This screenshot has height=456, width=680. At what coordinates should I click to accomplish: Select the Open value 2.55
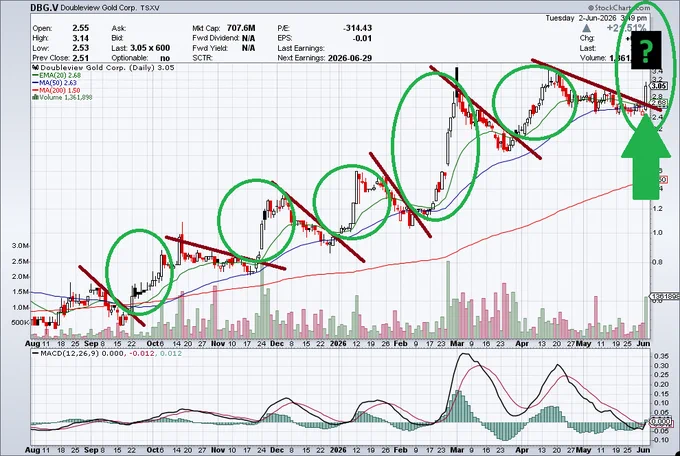81,28
